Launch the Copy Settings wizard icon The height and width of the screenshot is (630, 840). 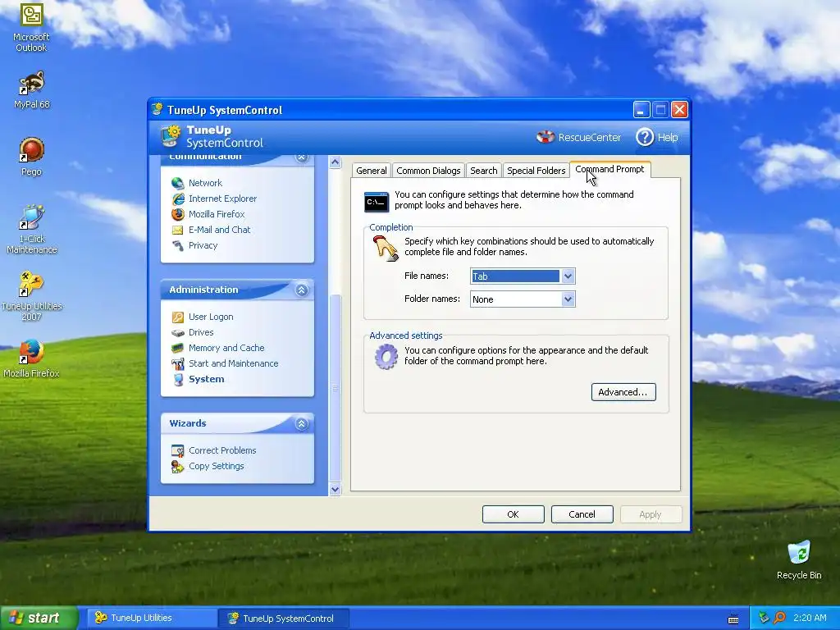(x=178, y=466)
